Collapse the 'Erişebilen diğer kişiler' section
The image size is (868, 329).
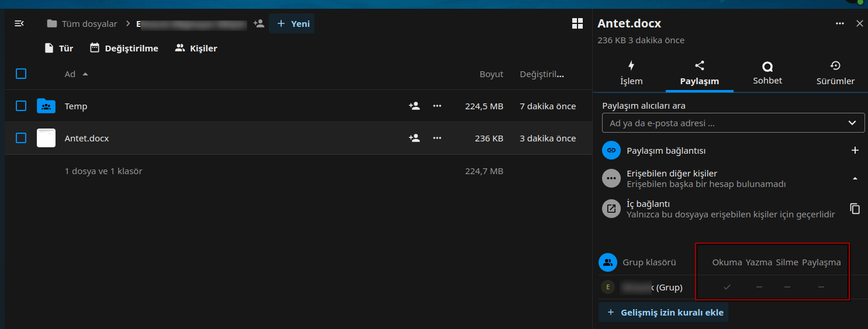(855, 178)
